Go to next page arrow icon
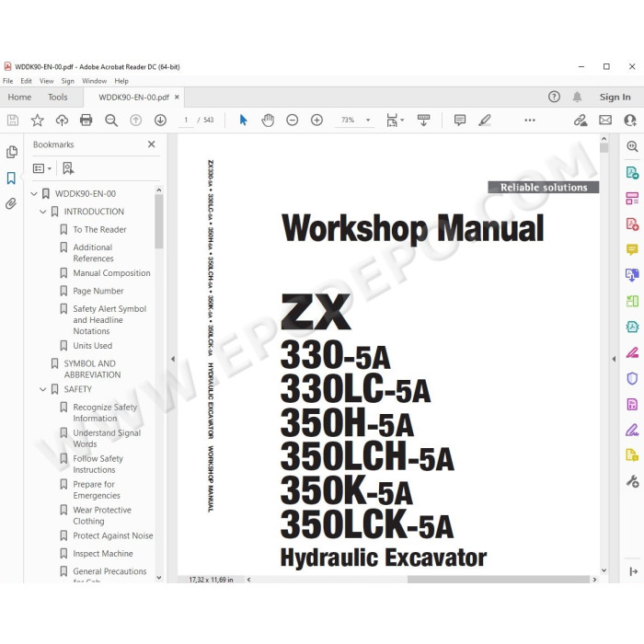 click(160, 120)
